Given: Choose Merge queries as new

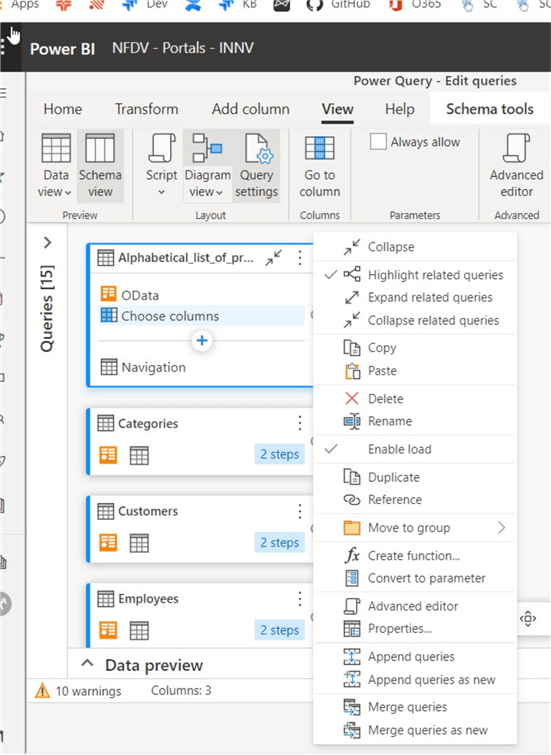Looking at the screenshot, I should click(x=415, y=730).
